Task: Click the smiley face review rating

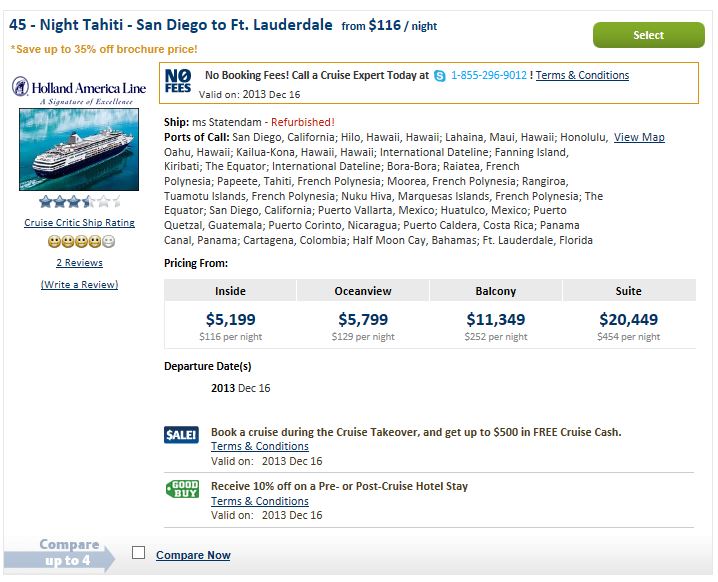Action: point(81,241)
